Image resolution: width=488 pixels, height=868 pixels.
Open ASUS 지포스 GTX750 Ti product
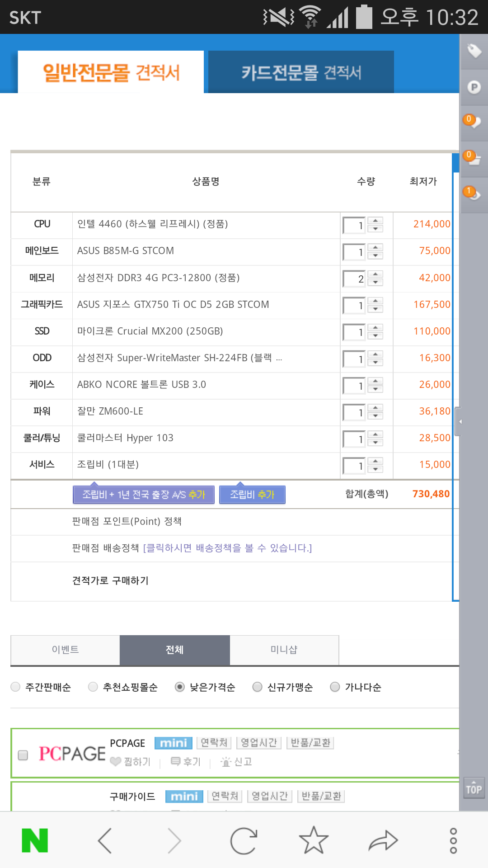(173, 304)
